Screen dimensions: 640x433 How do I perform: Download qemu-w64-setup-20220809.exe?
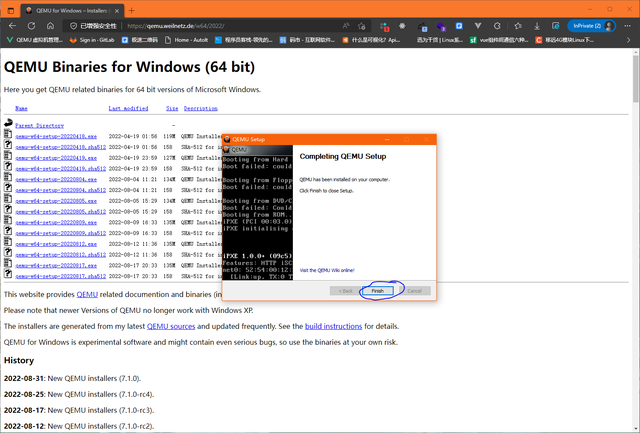tap(56, 223)
